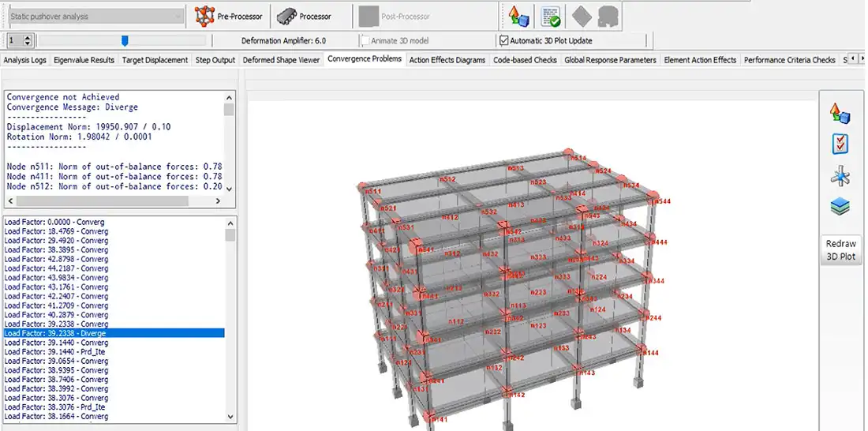Select row Load Factor: 42.8798 - Converg
868x431 pixels.
pos(114,259)
